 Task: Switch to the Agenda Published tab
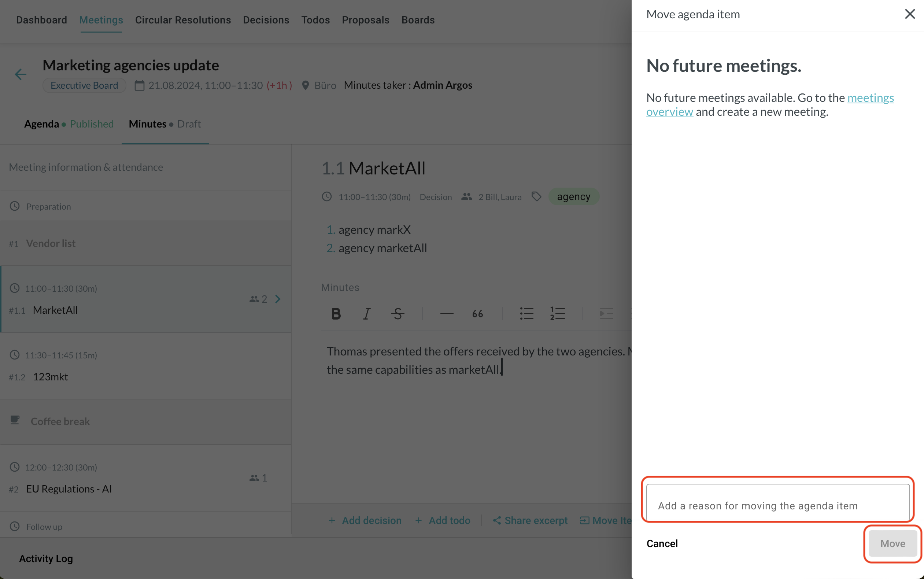tap(69, 124)
